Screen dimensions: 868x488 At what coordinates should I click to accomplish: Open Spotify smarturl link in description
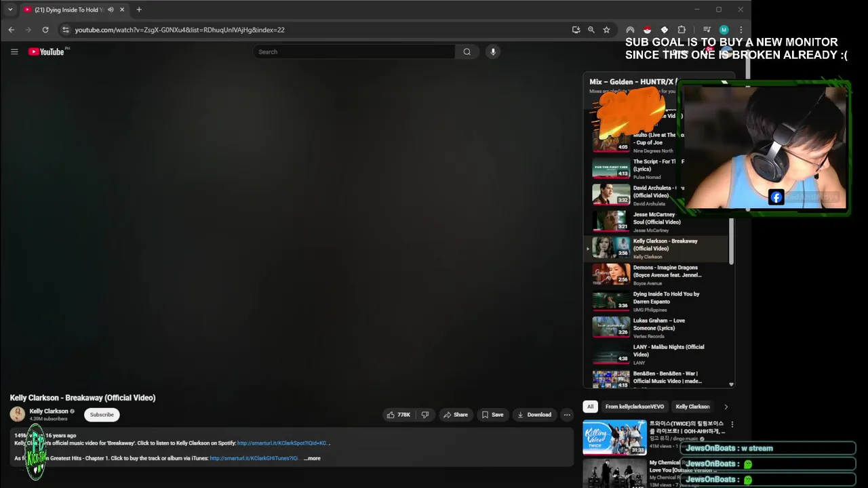(283, 443)
